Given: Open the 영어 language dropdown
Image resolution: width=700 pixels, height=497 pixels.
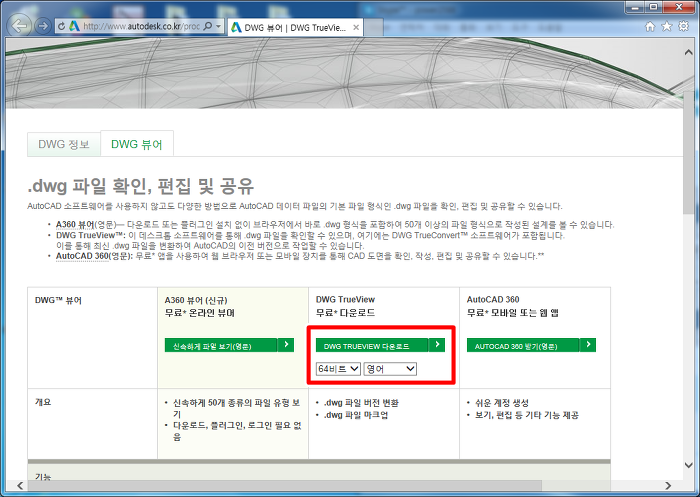Looking at the screenshot, I should pyautogui.click(x=391, y=369).
